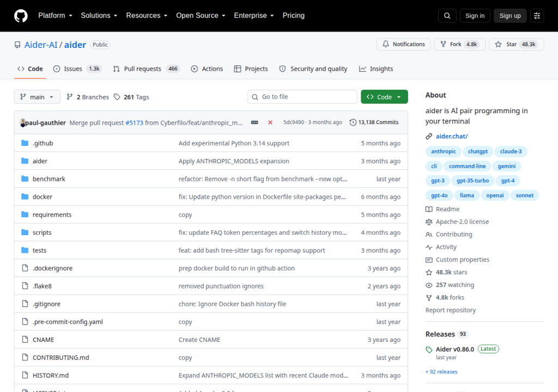Switch to the Issues tab
The width and height of the screenshot is (558, 392).
pyautogui.click(x=77, y=69)
